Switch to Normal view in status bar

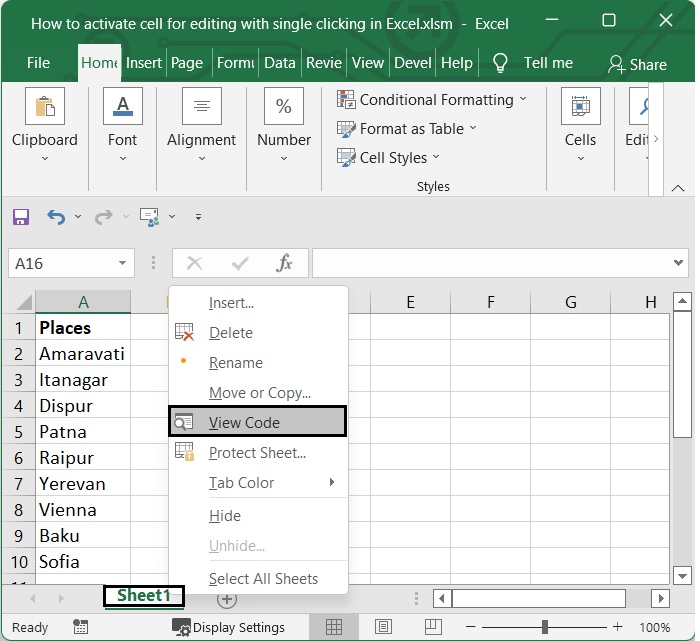pos(334,627)
